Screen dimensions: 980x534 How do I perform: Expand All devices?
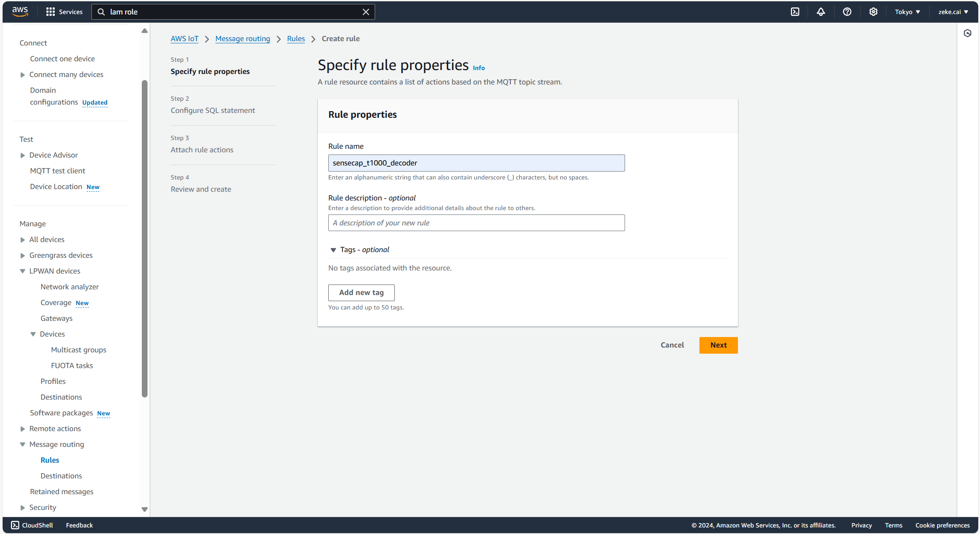pyautogui.click(x=23, y=240)
